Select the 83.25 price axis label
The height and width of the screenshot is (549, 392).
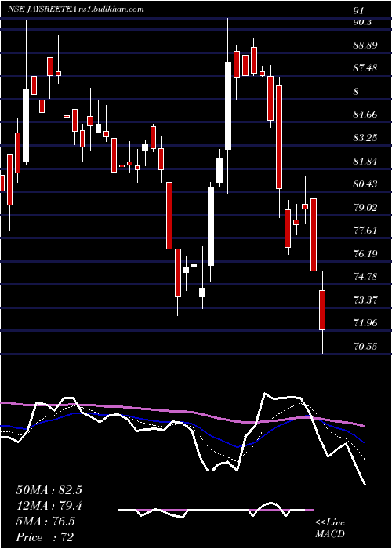365,138
